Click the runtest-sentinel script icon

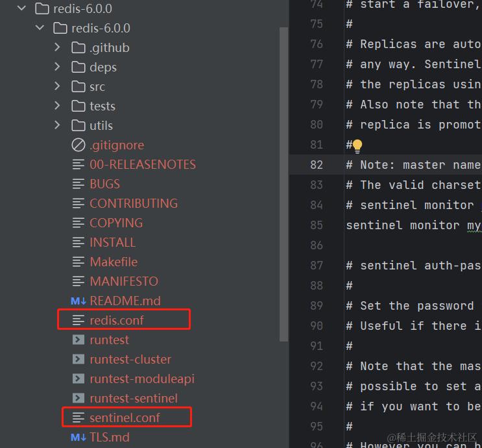point(78,398)
